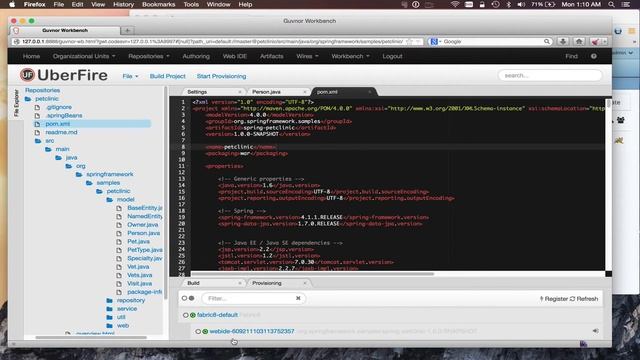Image resolution: width=640 pixels, height=360 pixels.
Task: Click green status icon of fabric8-default
Action: point(193,315)
